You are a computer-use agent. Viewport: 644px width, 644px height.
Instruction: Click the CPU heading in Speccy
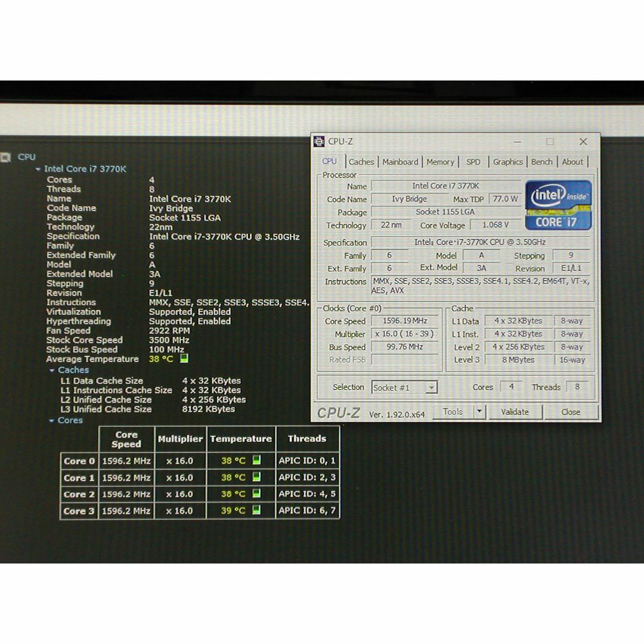27,157
